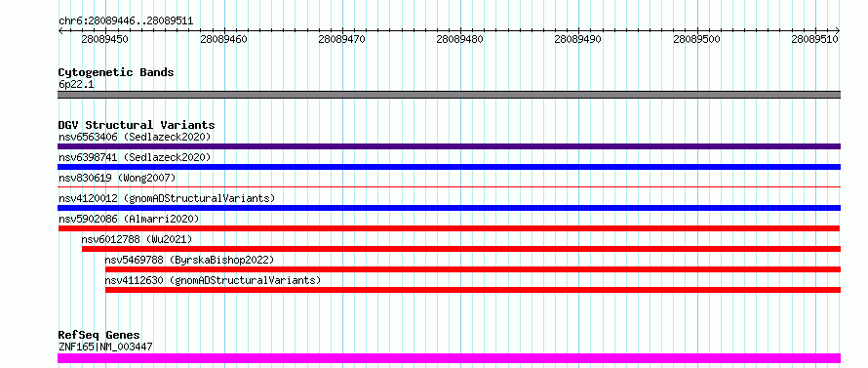Click the RefSeq Genes track title
The image size is (868, 368).
99,336
